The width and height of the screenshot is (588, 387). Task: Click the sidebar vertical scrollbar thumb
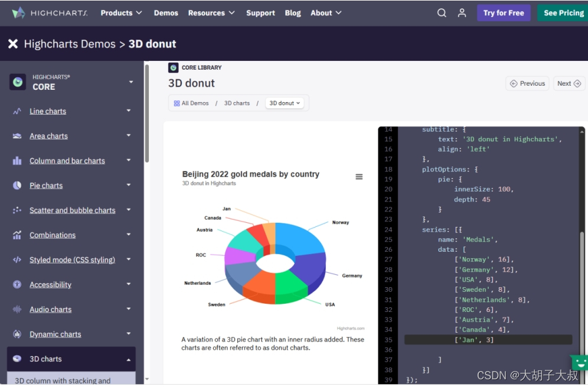pos(146,113)
